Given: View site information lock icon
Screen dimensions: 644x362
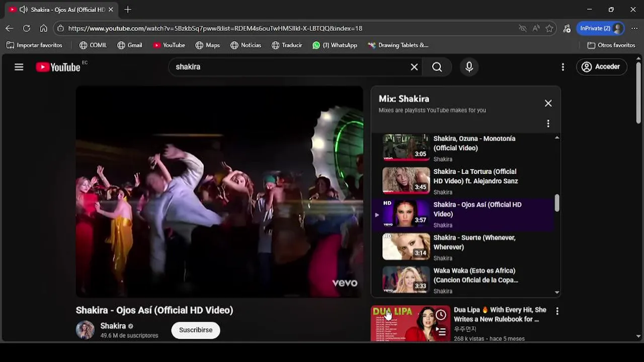Looking at the screenshot, I should tap(61, 28).
